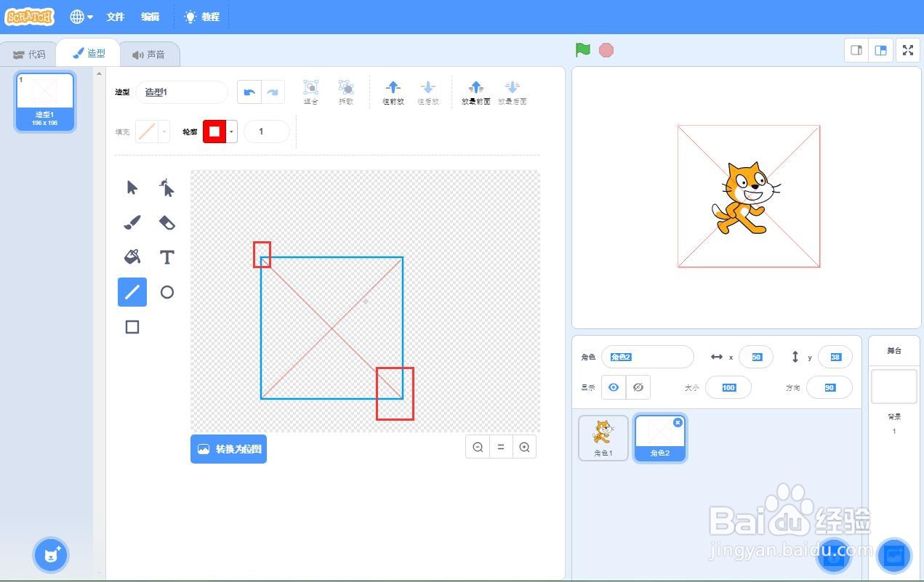Show the sprite with the eye button
Screen dimensions: 924x582
pos(614,387)
